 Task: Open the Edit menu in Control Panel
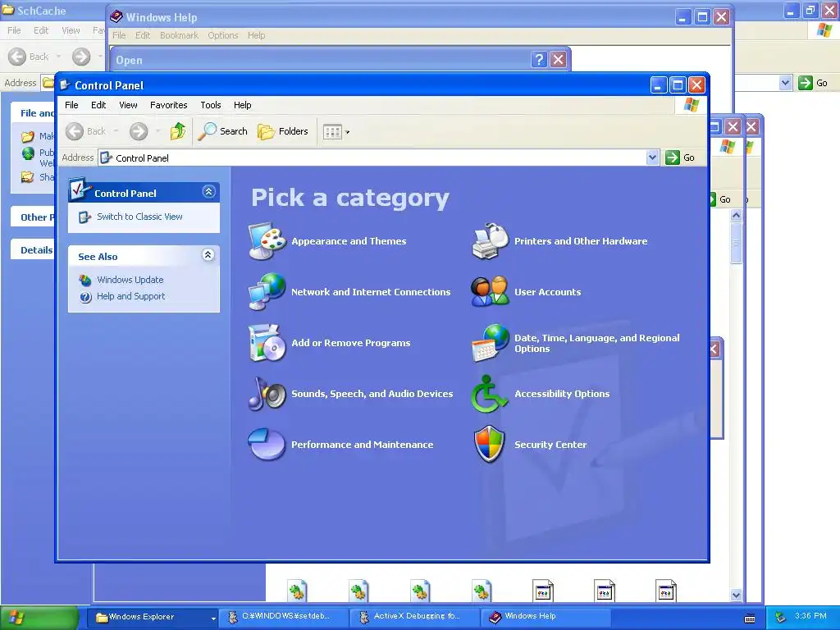(x=98, y=105)
